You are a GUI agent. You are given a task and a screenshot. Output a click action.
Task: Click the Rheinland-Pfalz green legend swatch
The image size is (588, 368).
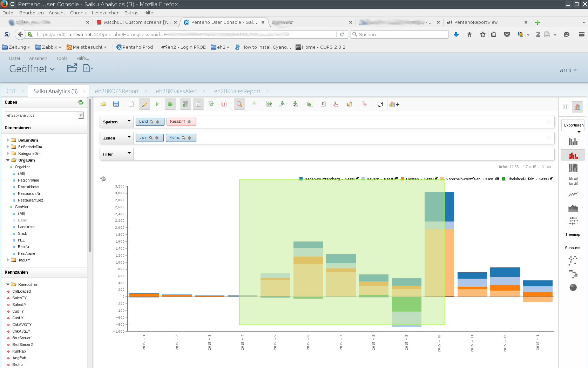[x=504, y=179]
